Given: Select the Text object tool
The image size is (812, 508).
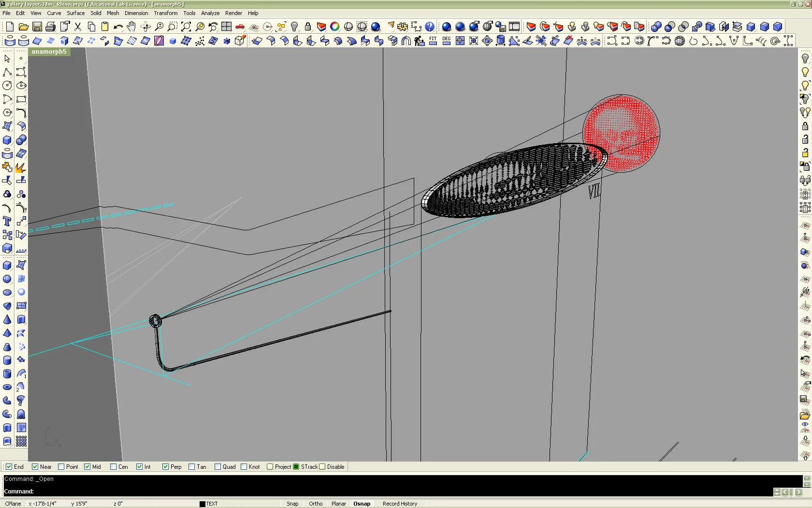Looking at the screenshot, I should point(7,222).
